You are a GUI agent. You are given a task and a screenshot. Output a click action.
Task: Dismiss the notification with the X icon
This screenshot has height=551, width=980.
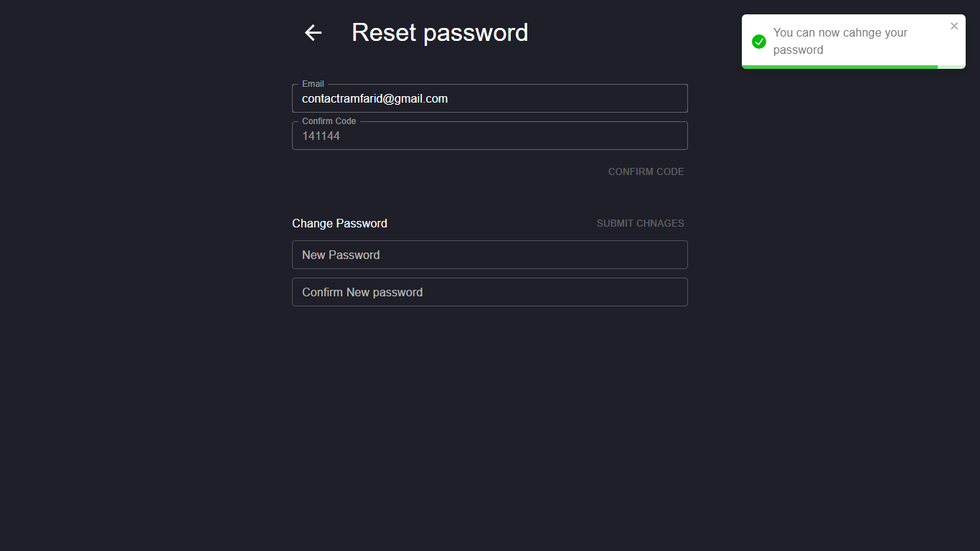954,27
